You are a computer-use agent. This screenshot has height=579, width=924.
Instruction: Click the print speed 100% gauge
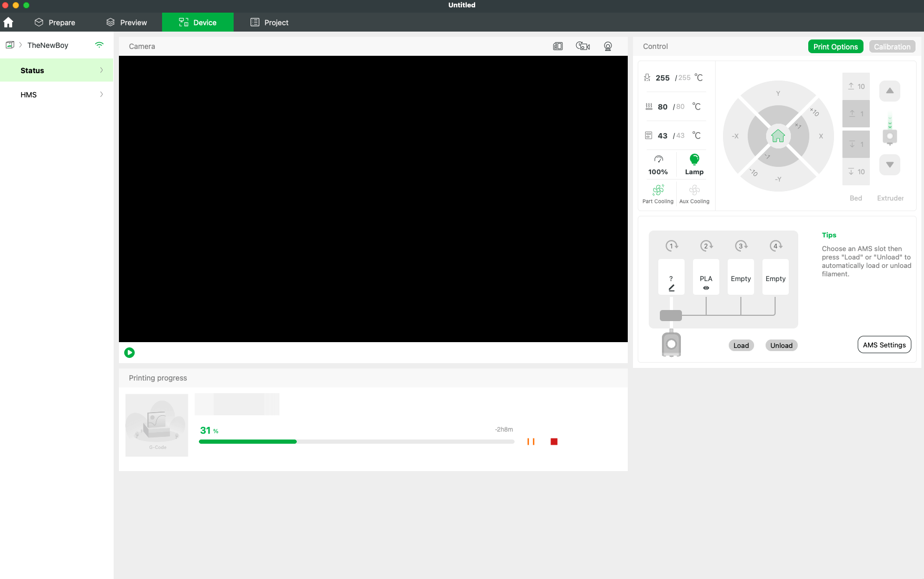(658, 165)
